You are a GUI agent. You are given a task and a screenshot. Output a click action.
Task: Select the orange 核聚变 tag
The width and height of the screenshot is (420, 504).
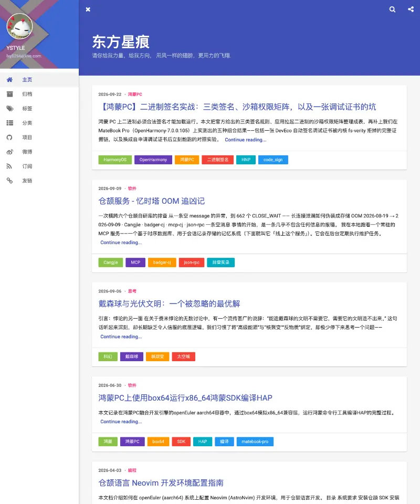[x=157, y=356]
